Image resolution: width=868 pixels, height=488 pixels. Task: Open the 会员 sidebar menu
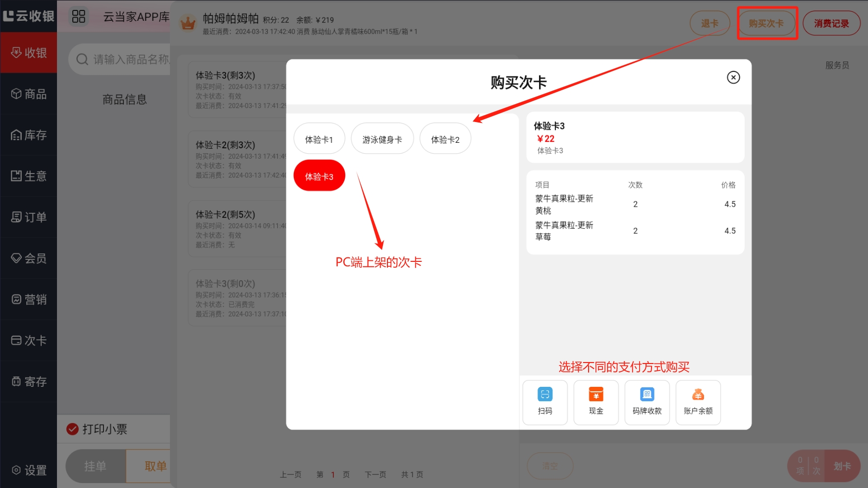[x=29, y=258]
